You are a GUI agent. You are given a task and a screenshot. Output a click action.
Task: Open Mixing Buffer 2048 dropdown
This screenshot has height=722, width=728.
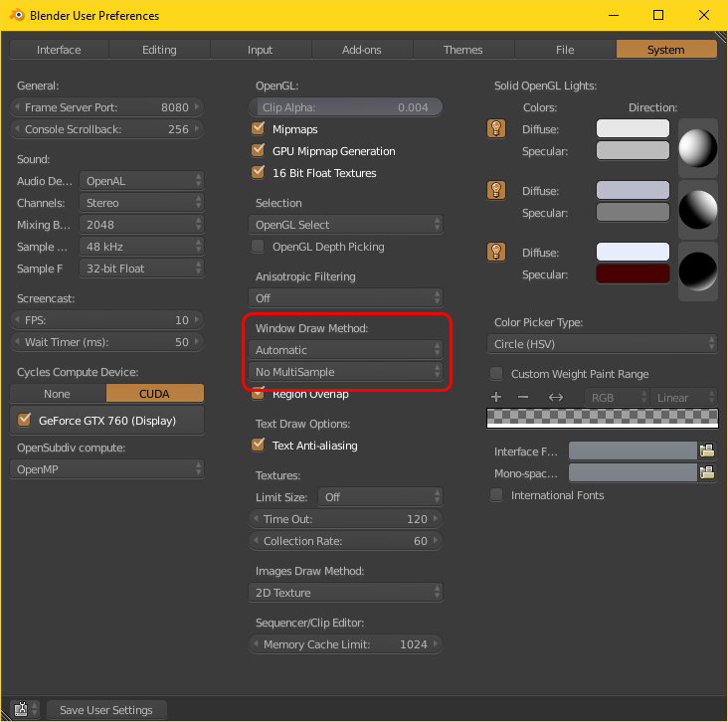(141, 225)
